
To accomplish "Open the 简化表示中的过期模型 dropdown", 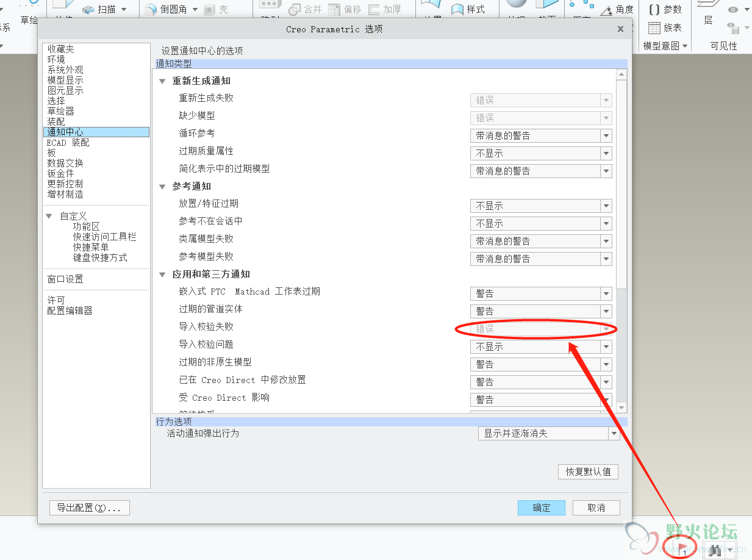I will point(541,171).
